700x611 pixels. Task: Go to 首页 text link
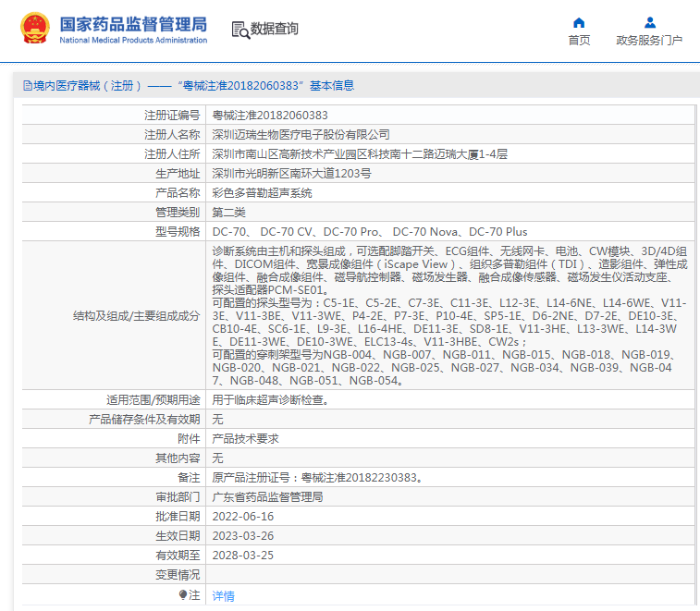coord(579,40)
